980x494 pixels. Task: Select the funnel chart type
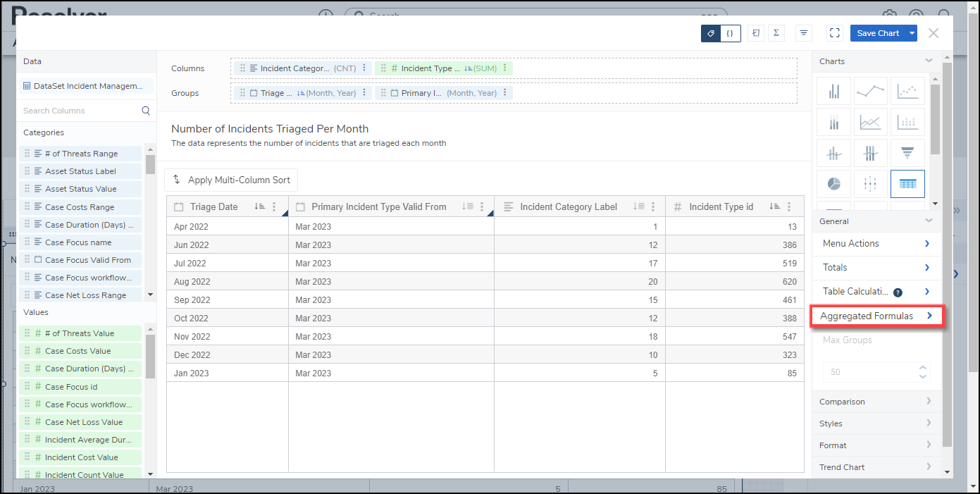(x=907, y=153)
